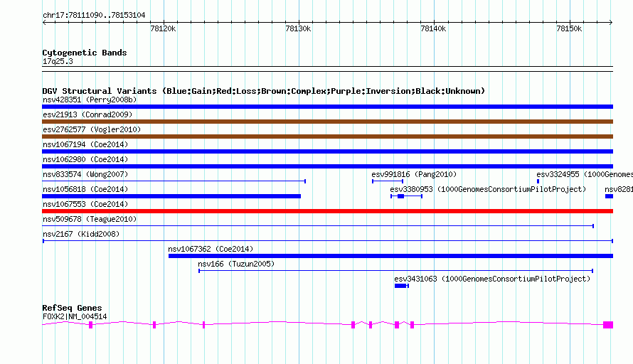Select the last FOXK2 exon block
Image resolution: width=633 pixels, height=364 pixels.
click(608, 325)
